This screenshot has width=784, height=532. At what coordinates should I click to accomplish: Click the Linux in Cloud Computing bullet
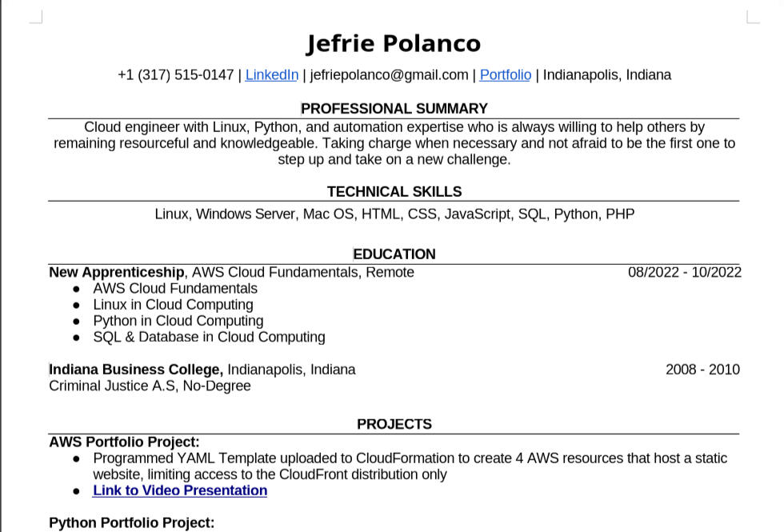click(x=173, y=305)
